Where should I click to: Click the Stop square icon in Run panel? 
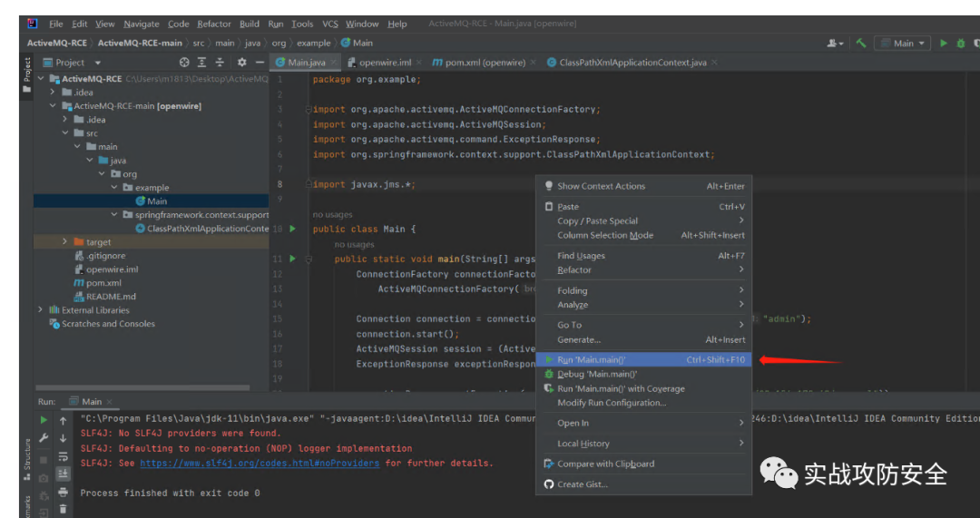44,459
